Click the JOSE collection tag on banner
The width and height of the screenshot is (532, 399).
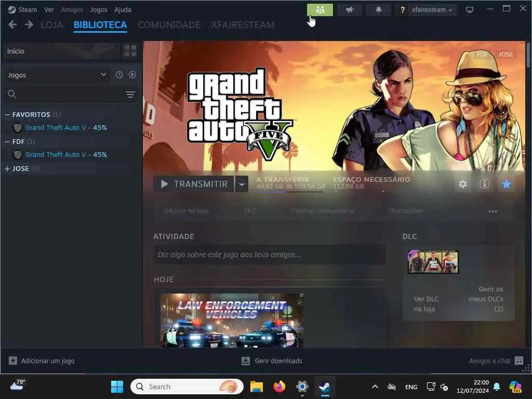click(506, 54)
